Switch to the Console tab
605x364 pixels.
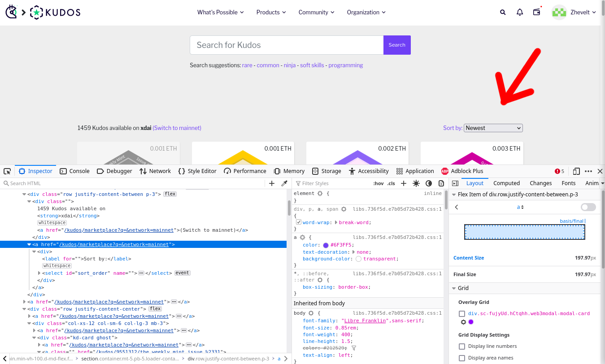[75, 171]
